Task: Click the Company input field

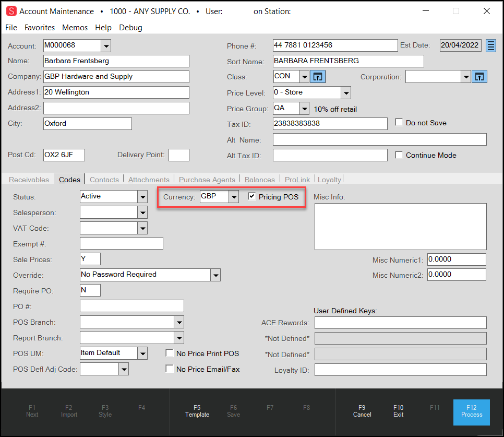Action: point(116,77)
